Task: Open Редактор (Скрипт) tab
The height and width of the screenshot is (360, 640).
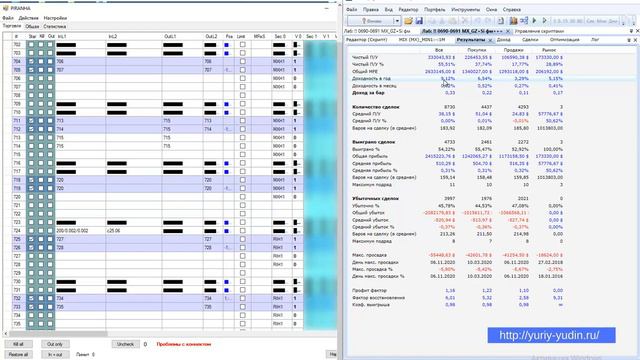Action: 367,40
